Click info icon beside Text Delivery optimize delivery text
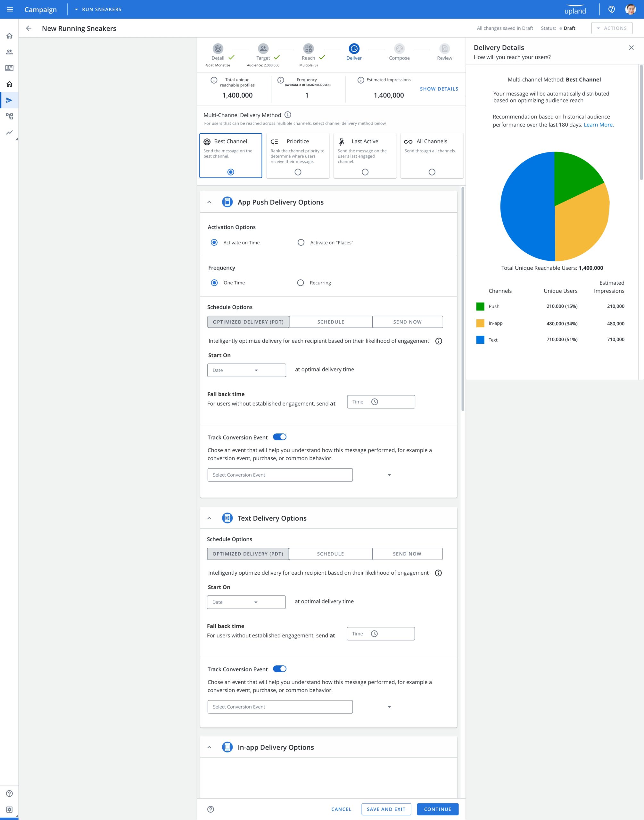Viewport: 644px width, 820px height. coord(438,573)
